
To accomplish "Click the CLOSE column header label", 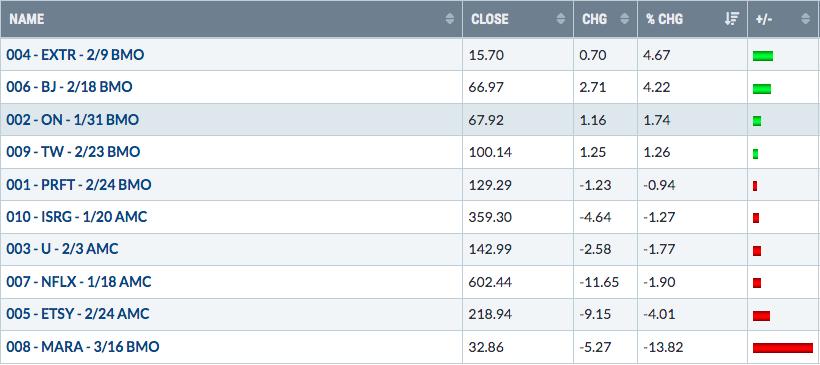I will [489, 19].
